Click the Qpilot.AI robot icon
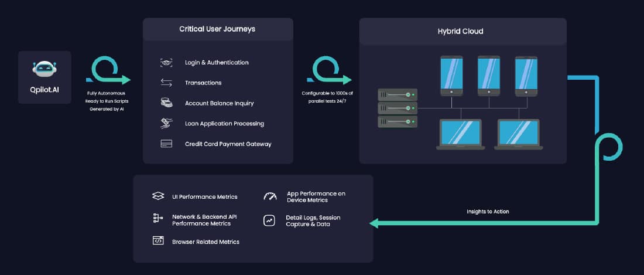Viewport: 644px width, 275px height. pyautogui.click(x=44, y=69)
